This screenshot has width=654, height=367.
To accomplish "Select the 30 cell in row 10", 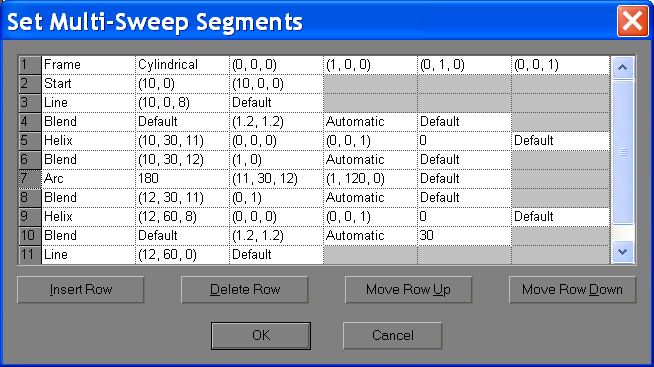I will click(x=464, y=236).
